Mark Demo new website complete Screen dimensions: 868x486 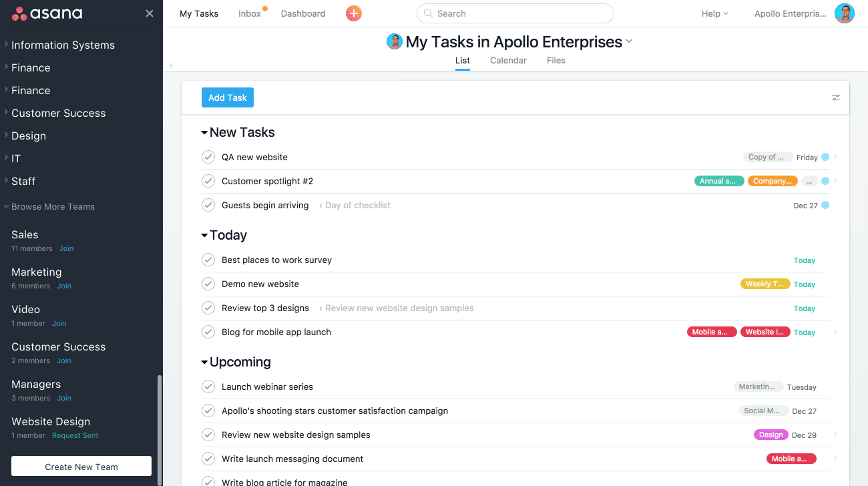pos(208,284)
